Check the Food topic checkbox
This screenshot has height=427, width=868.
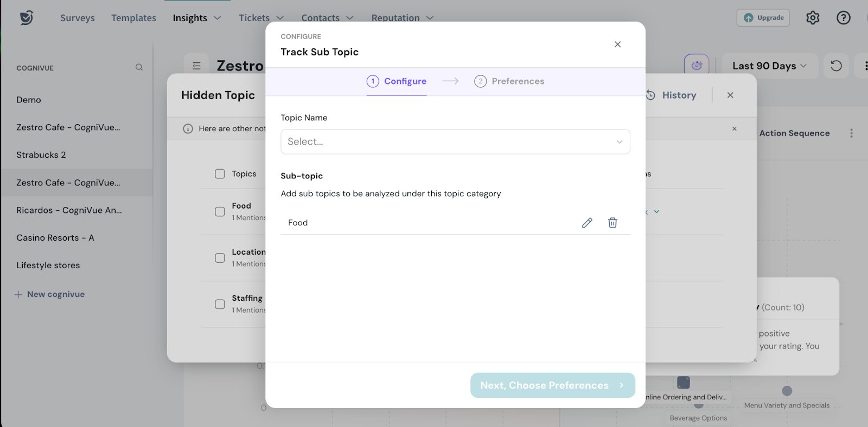pos(220,211)
